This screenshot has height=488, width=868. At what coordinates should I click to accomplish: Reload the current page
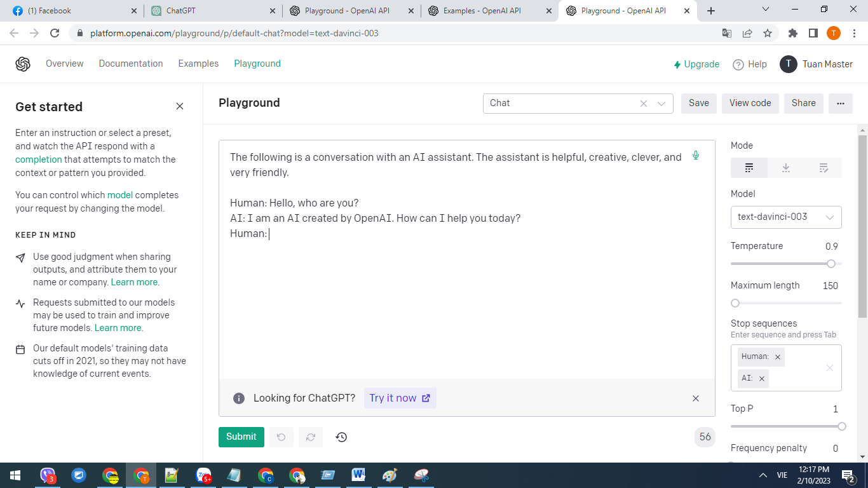pyautogui.click(x=55, y=33)
